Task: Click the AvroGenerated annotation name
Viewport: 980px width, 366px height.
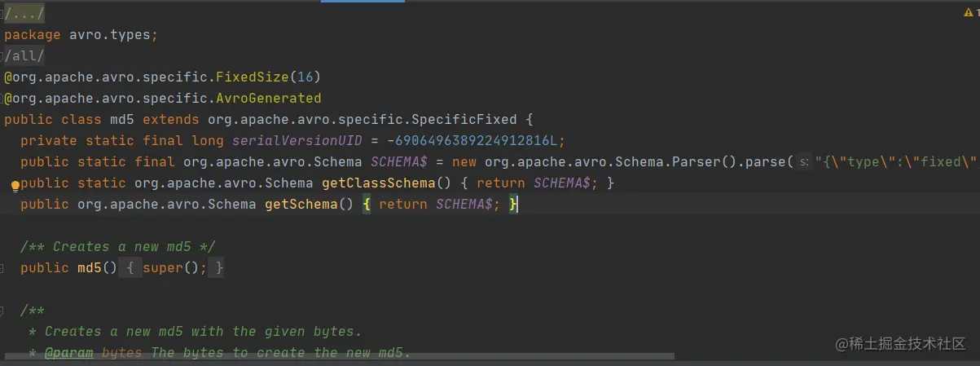Action: point(269,99)
